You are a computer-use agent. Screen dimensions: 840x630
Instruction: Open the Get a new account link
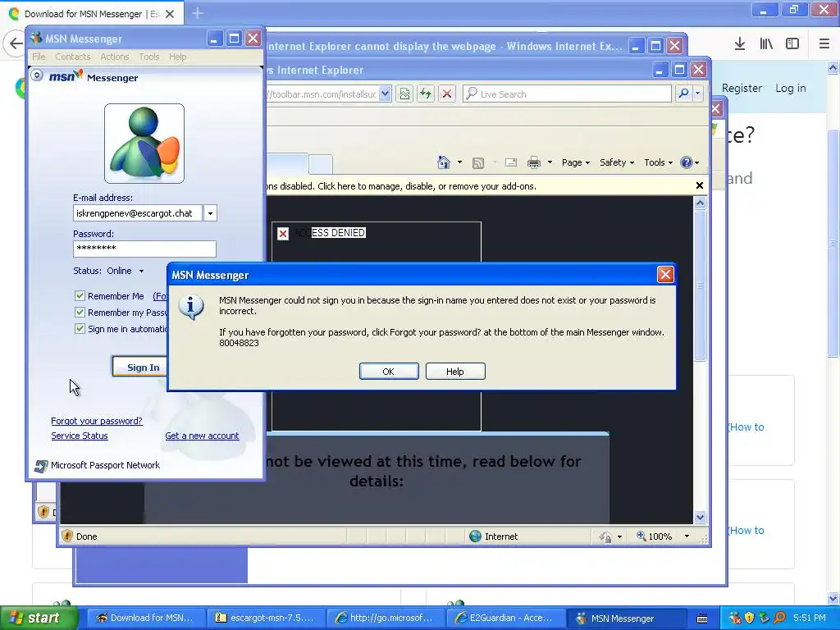pyautogui.click(x=202, y=436)
